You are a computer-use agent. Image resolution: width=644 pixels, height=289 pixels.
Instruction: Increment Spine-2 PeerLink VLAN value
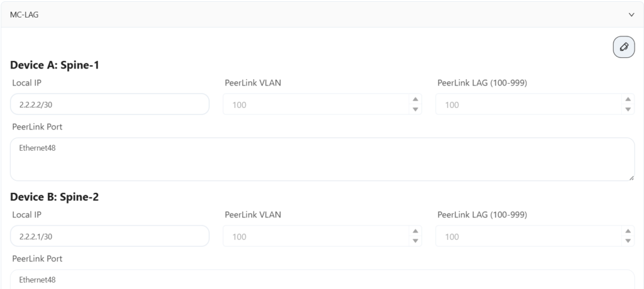coord(415,231)
